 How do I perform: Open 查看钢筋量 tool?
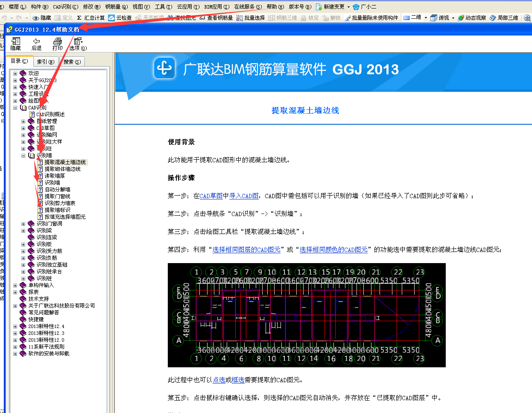[x=216, y=18]
